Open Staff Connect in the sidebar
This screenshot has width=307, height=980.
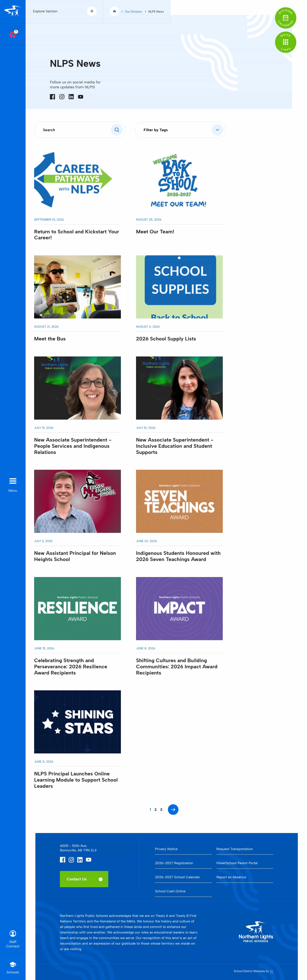coord(13,939)
